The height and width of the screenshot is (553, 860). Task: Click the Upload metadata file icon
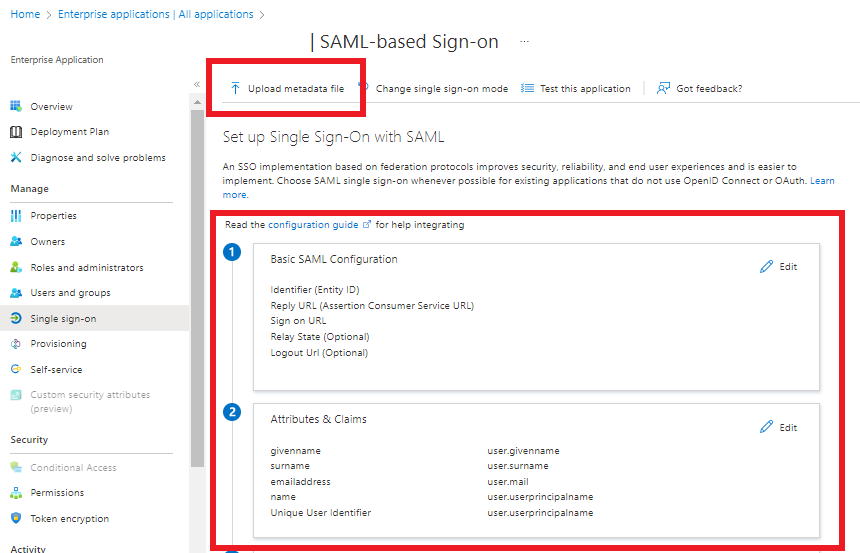235,88
